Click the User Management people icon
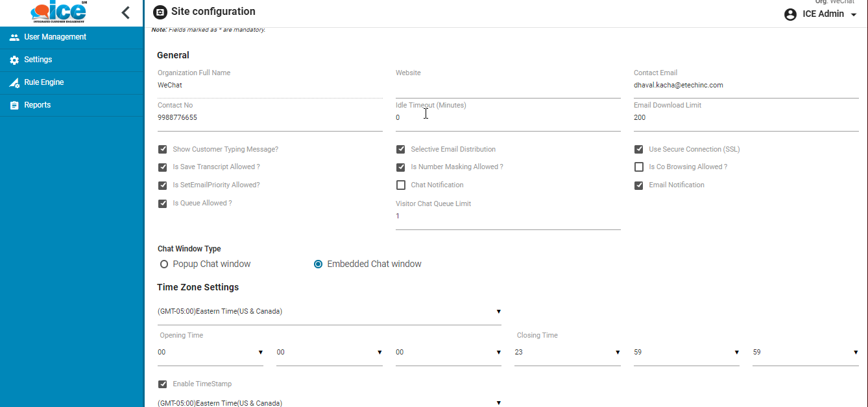Screen dimensions: 868x407 click(14, 38)
